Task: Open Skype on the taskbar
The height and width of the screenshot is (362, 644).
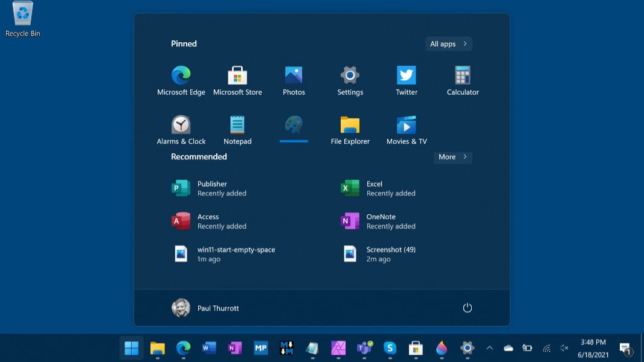Action: (390, 348)
